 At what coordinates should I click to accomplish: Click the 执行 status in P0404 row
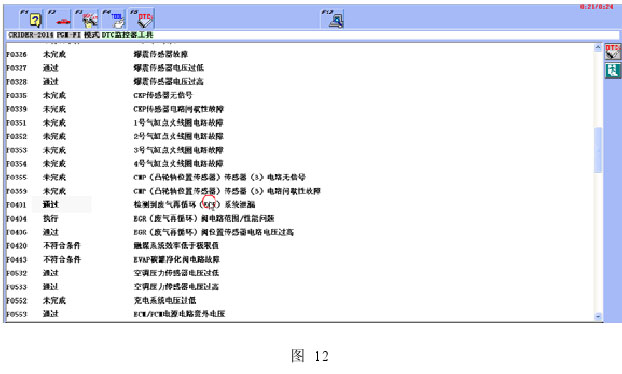click(51, 219)
